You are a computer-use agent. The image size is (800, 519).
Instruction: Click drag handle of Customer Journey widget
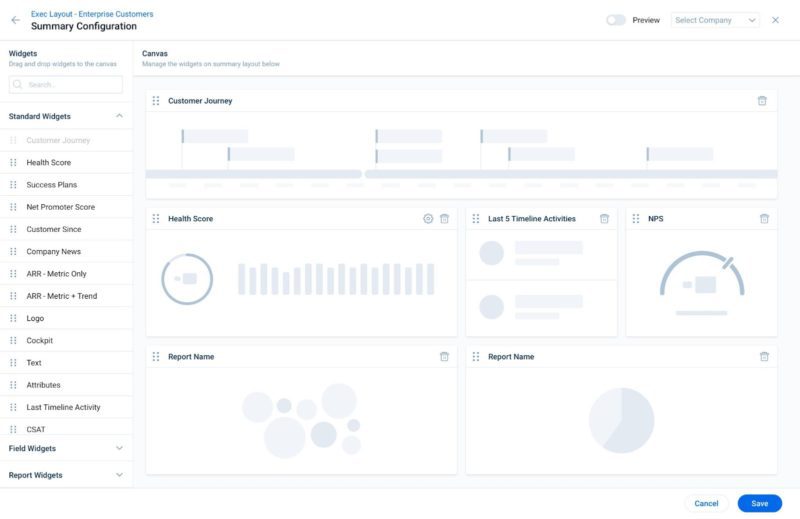(x=156, y=101)
